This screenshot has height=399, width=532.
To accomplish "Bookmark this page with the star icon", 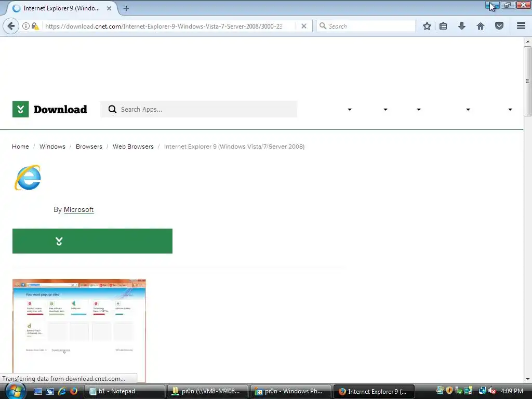I will coord(427,26).
